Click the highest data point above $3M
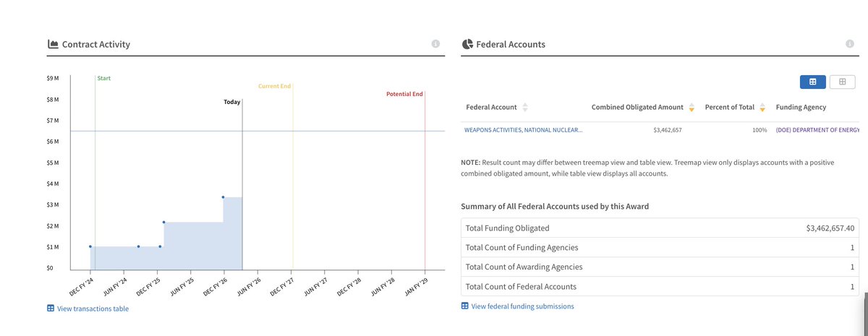This screenshot has width=868, height=336. [x=223, y=197]
